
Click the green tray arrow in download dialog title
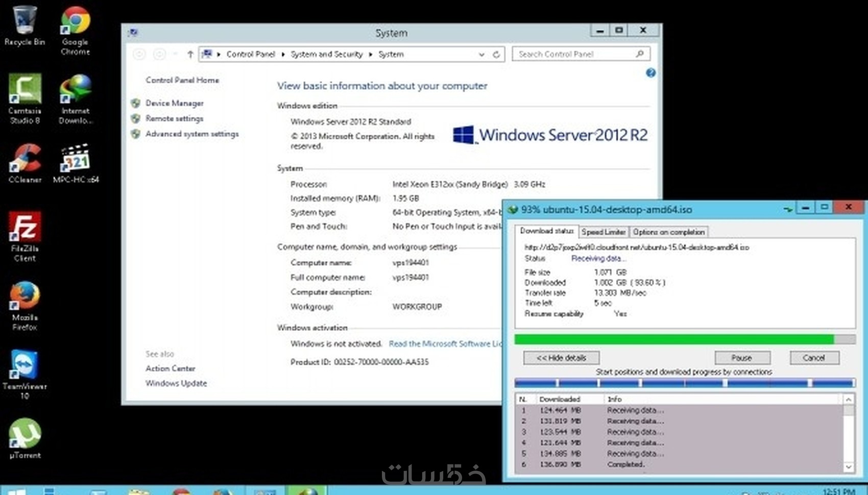(x=788, y=209)
